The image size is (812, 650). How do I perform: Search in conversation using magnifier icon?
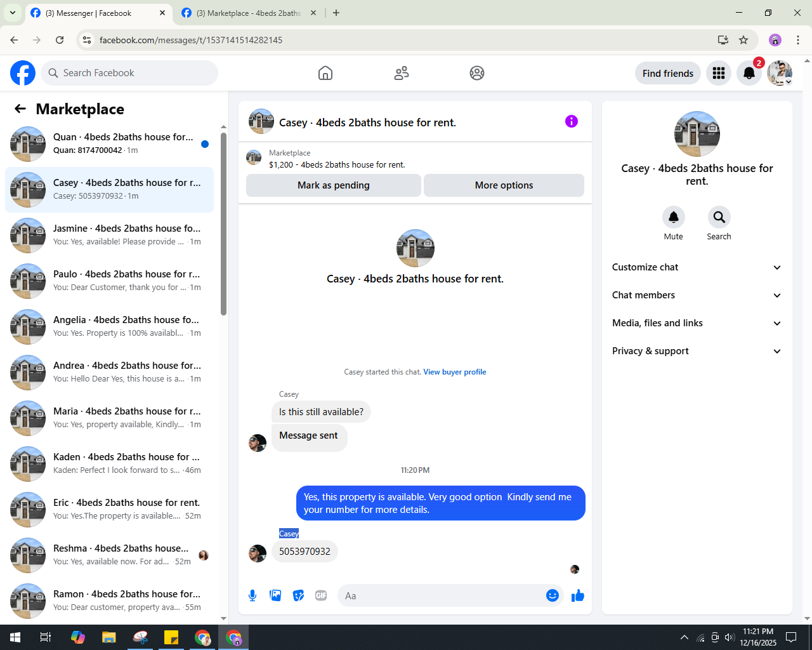[x=719, y=217]
